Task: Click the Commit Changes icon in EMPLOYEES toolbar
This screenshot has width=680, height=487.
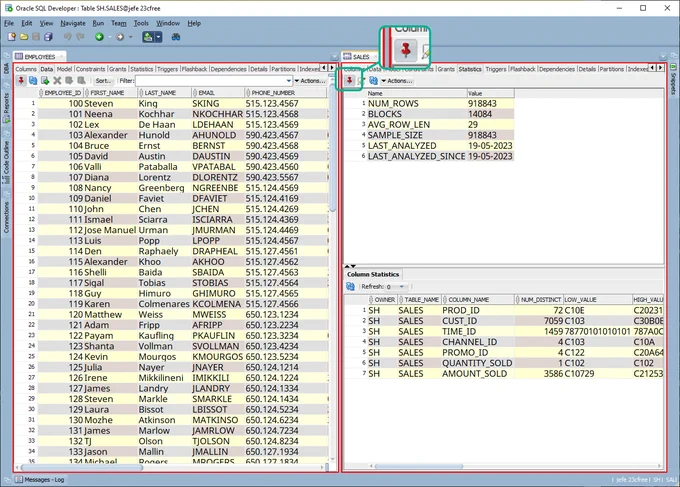Action: 69,81
